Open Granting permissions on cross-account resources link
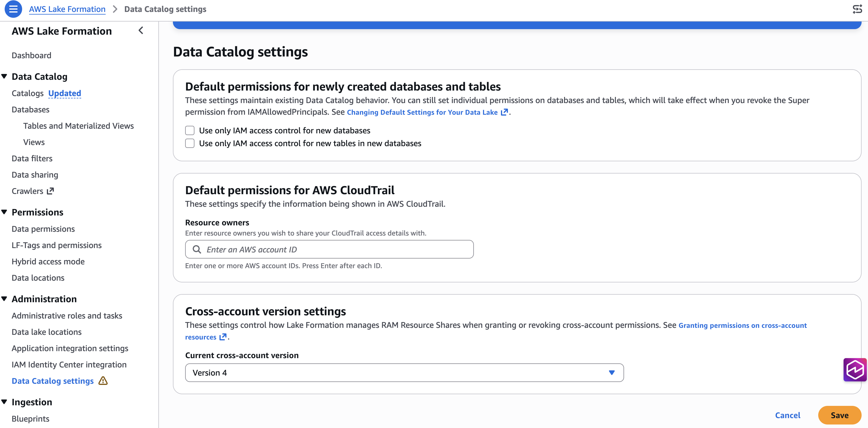This screenshot has height=428, width=868. click(x=743, y=326)
